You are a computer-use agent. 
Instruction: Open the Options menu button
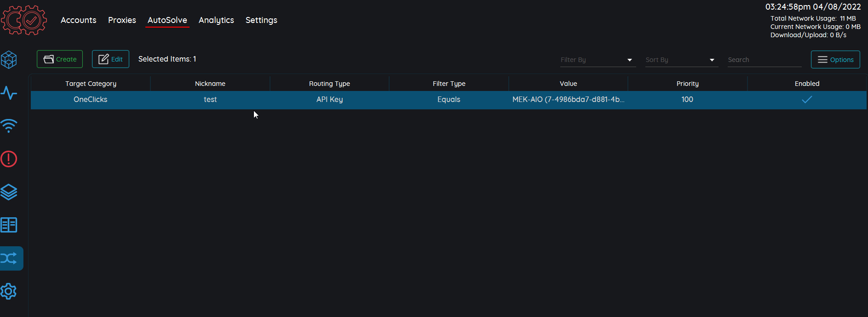coord(835,60)
